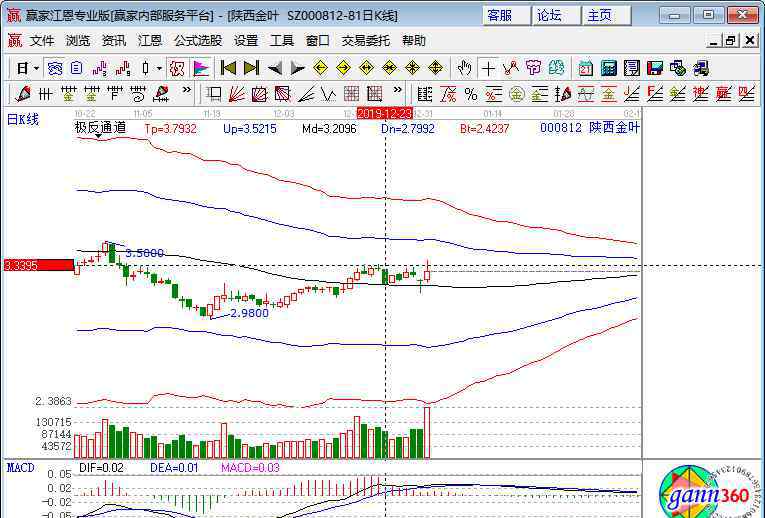Viewport: 765px width, 518px height.
Task: Click yellow diamond with left arrow
Action: point(320,68)
